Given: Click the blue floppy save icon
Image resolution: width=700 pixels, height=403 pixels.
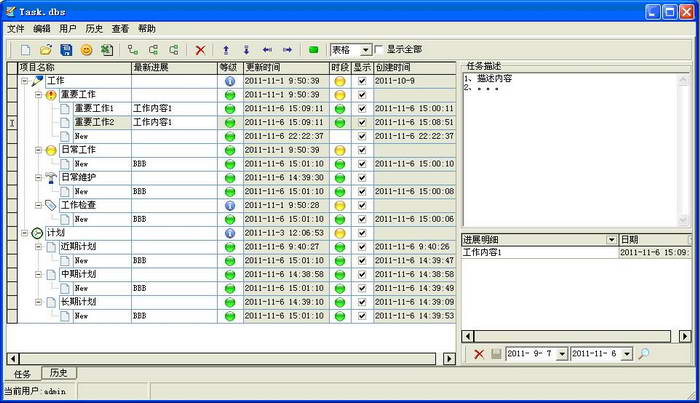Looking at the screenshot, I should pyautogui.click(x=66, y=49).
